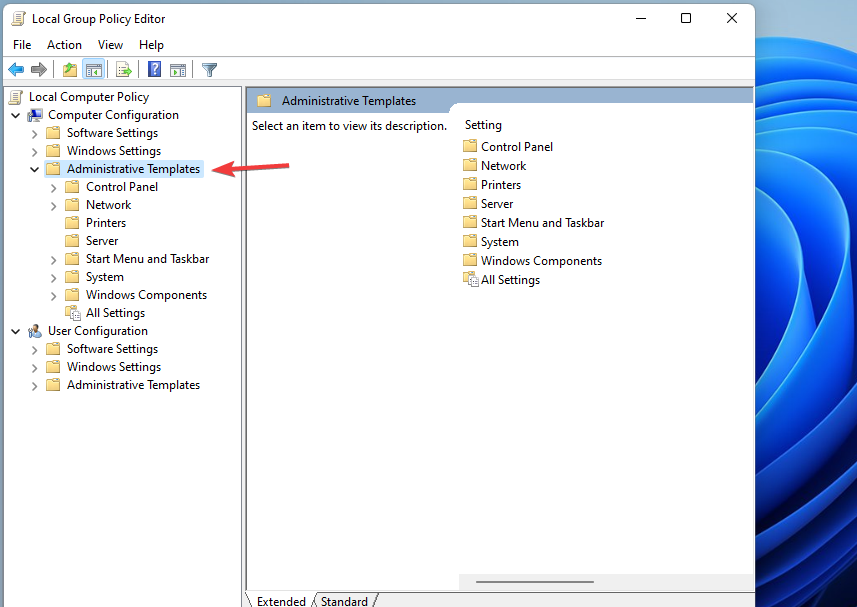Click the All Settings icon in tree

pyautogui.click(x=73, y=313)
